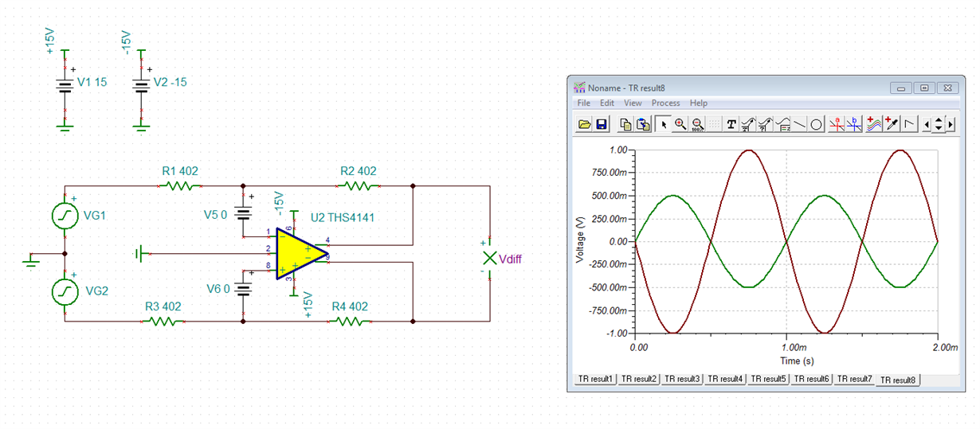Viewport: 980px width, 429px height.
Task: Click the Vdiff voltage probe marker
Action: [x=489, y=258]
